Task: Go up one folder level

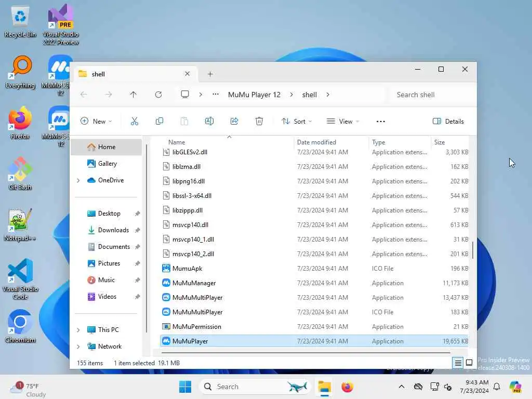Action: [134, 95]
